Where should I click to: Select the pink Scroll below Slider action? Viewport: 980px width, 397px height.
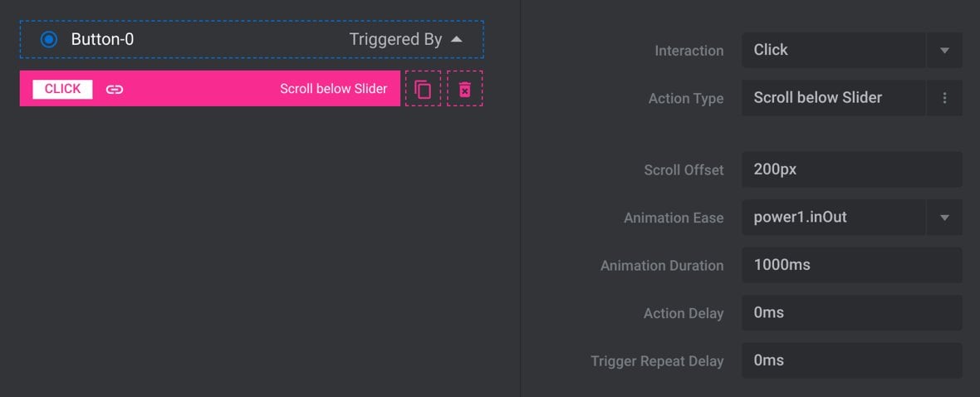pos(210,88)
